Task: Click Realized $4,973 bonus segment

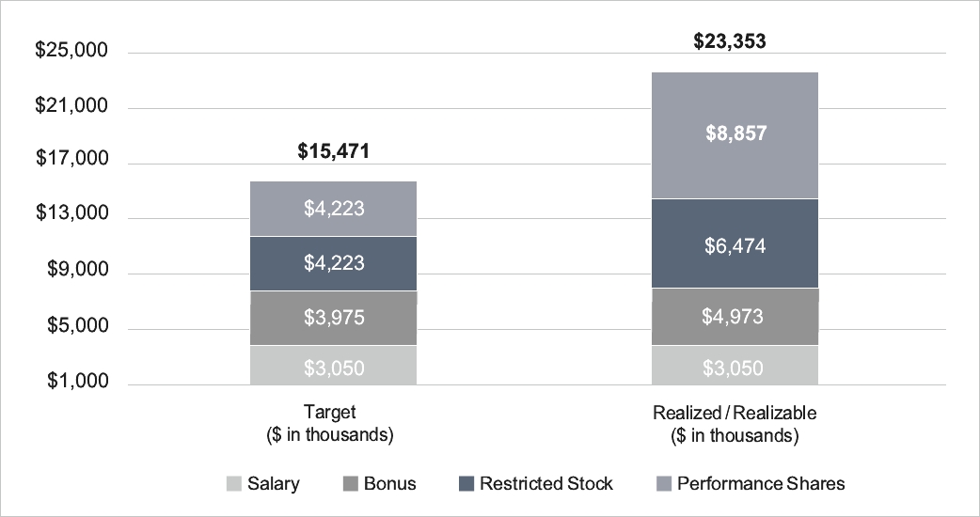Action: (735, 317)
